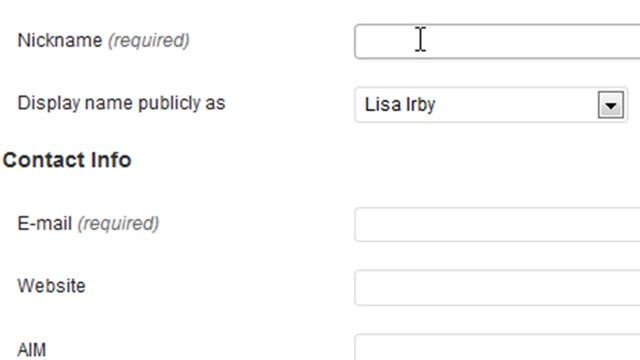Click the Contact Info section heading

(67, 160)
